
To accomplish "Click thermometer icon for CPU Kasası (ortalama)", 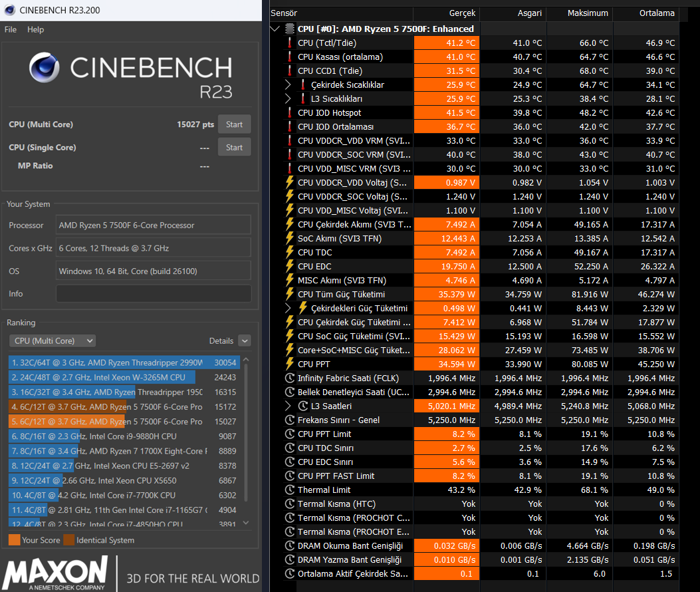I will tap(290, 57).
